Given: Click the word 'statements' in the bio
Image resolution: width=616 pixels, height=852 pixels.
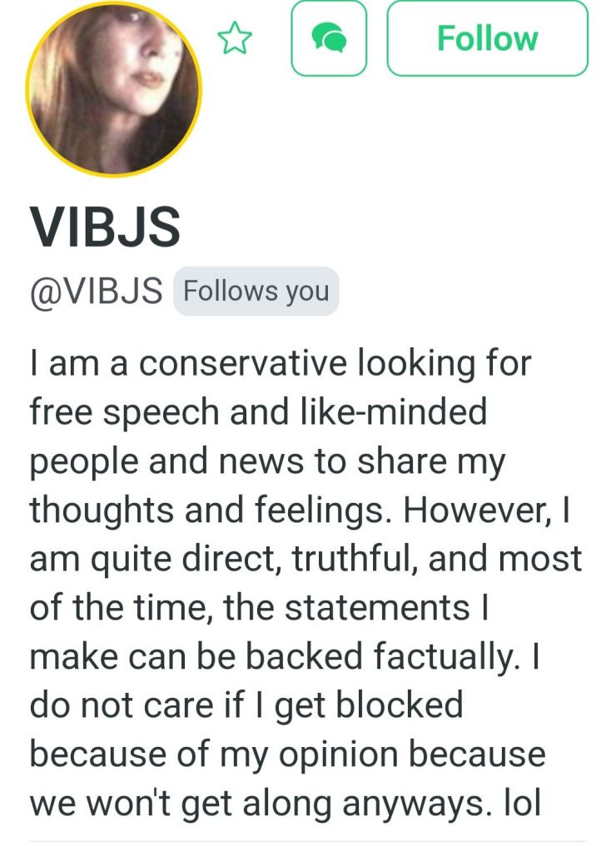Looking at the screenshot, I should point(377,607).
